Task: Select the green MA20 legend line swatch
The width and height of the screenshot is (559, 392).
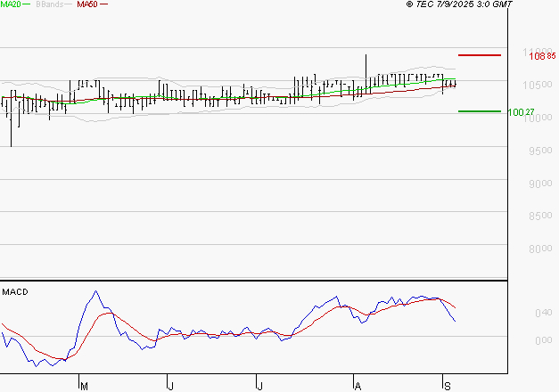Action: click(26, 4)
